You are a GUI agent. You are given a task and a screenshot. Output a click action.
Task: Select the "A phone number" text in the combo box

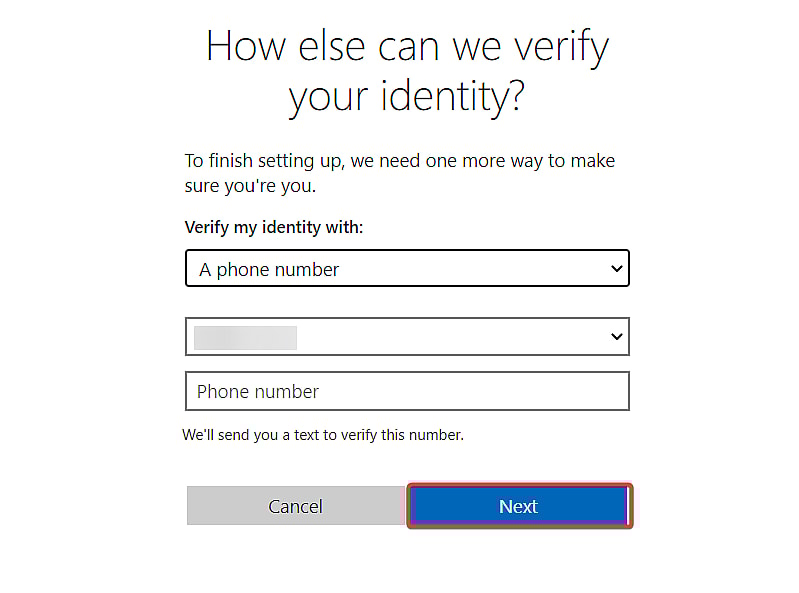[269, 269]
